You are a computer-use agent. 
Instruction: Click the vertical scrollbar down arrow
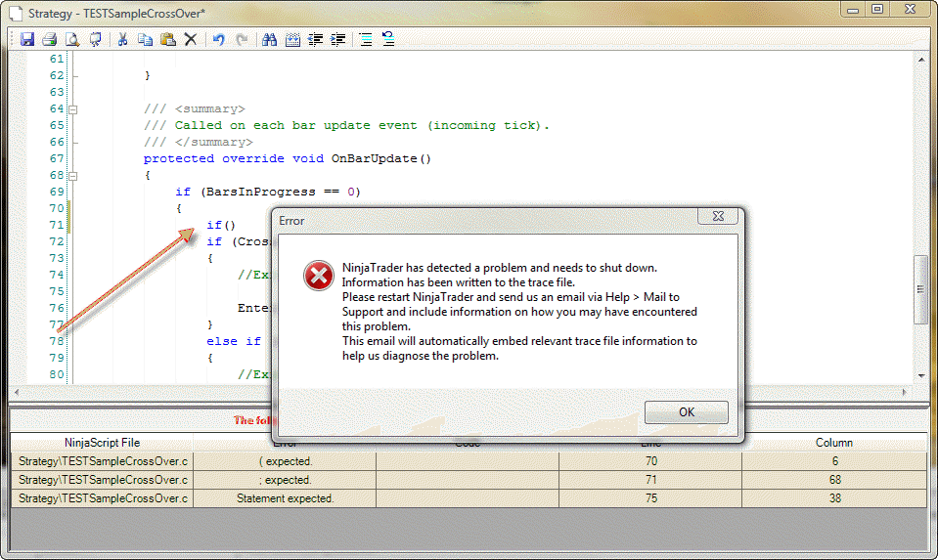(921, 376)
